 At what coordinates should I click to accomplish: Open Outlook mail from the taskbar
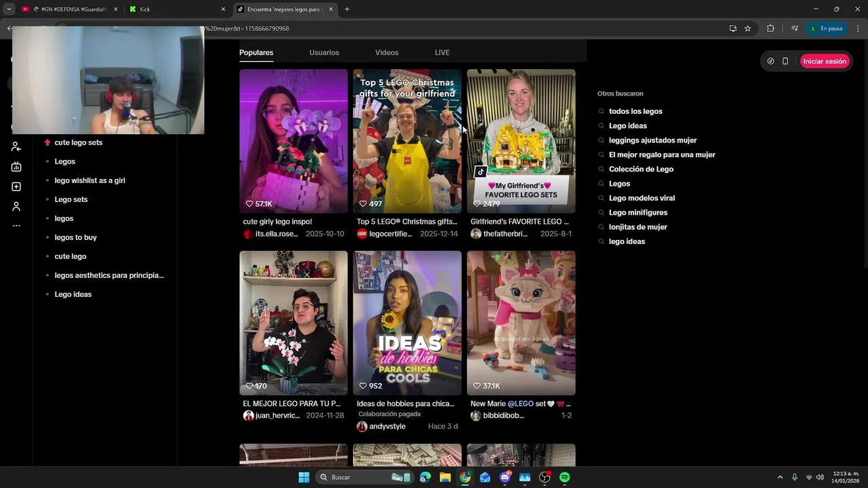[x=485, y=477]
